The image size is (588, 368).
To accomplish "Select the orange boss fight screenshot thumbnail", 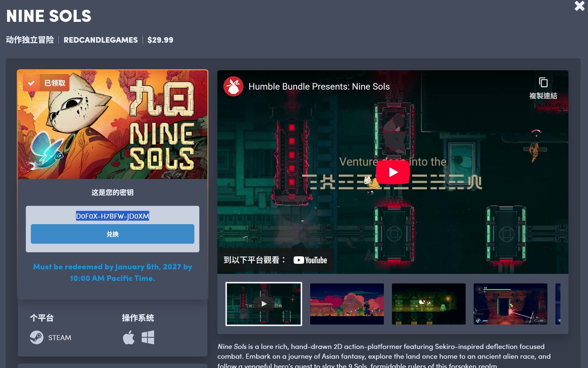I will point(510,304).
